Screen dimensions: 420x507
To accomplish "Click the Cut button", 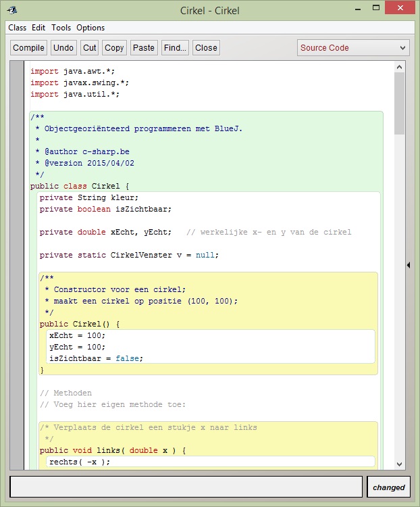I will (x=90, y=48).
